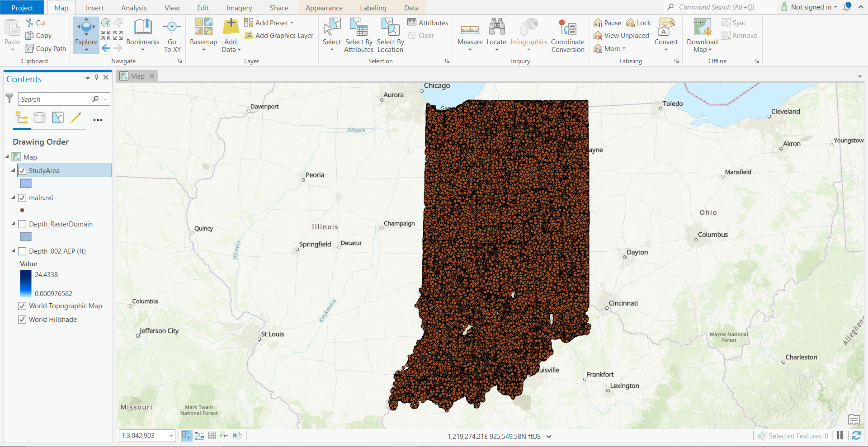This screenshot has width=868, height=447.
Task: Enable the Depth_RasterDomain layer
Action: tap(22, 224)
